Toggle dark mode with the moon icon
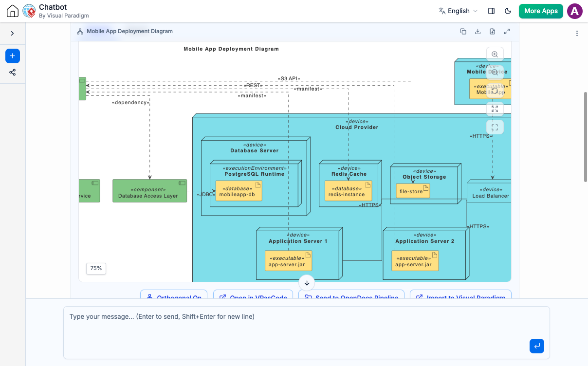Image resolution: width=588 pixels, height=366 pixels. [508, 11]
